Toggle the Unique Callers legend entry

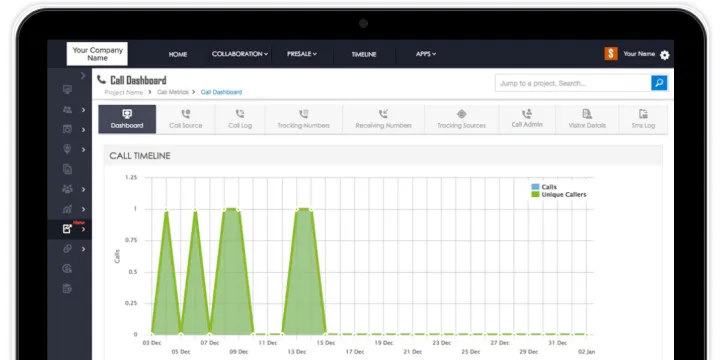coord(559,195)
